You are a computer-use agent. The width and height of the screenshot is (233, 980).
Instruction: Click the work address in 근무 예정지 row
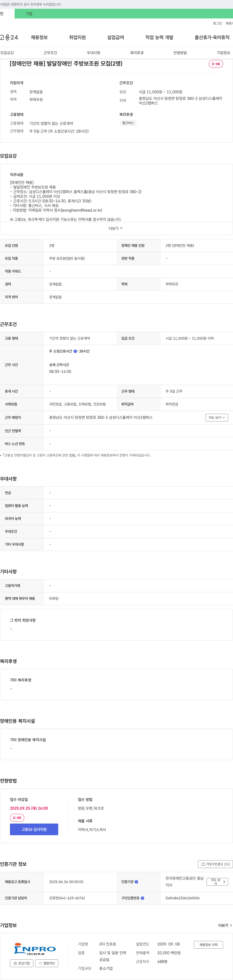click(x=101, y=417)
